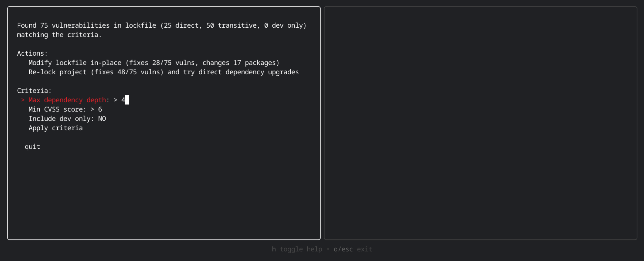Choose 'Re-lock project' action

point(163,72)
